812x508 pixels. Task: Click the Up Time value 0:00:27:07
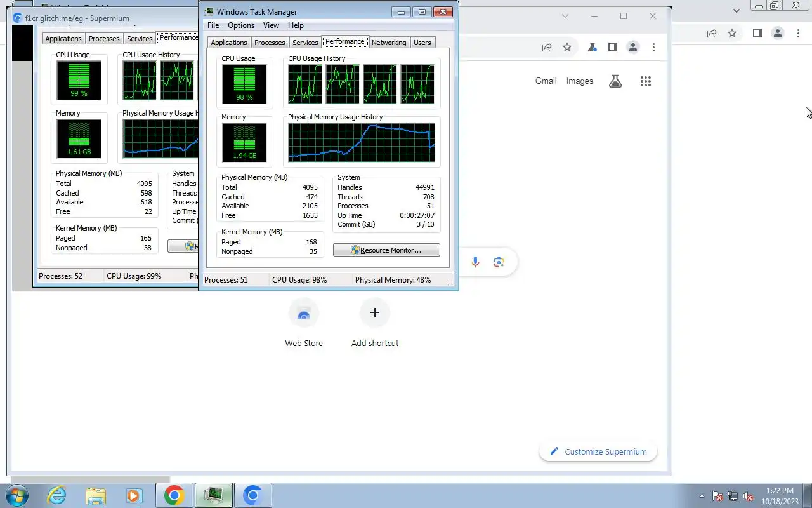pos(417,215)
